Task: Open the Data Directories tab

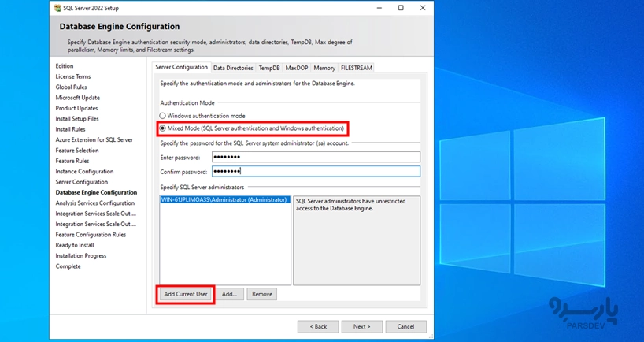Action: click(x=233, y=68)
